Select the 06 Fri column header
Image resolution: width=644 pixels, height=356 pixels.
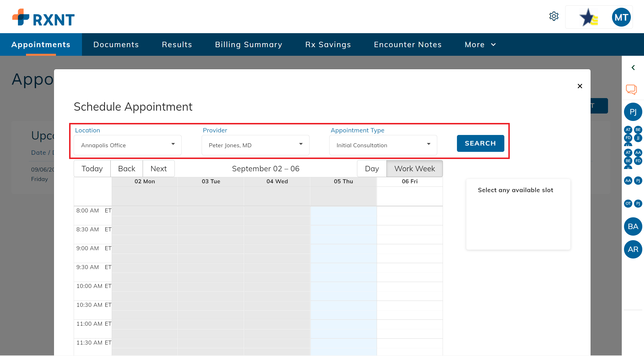coord(410,181)
